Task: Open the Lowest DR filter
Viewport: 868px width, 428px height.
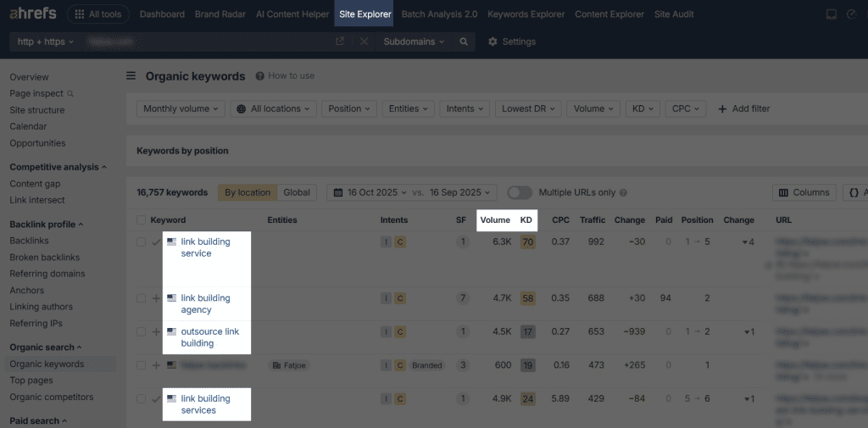Action: coord(528,109)
